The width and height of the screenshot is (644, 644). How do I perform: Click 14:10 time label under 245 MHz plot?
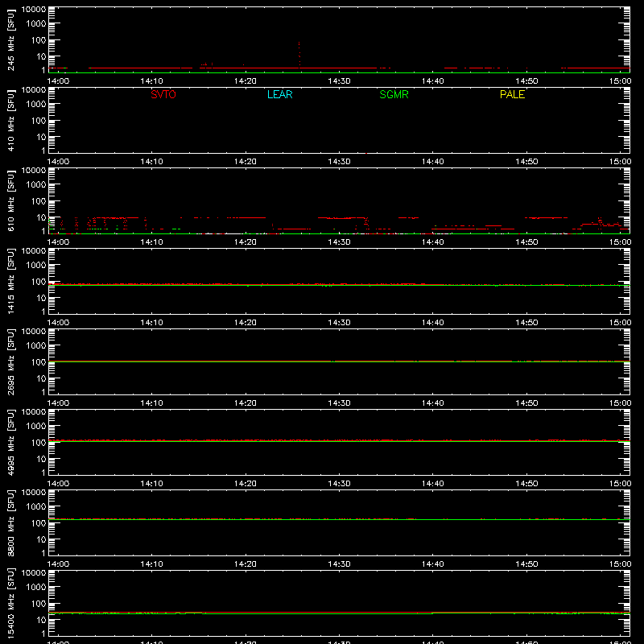coord(151,81)
